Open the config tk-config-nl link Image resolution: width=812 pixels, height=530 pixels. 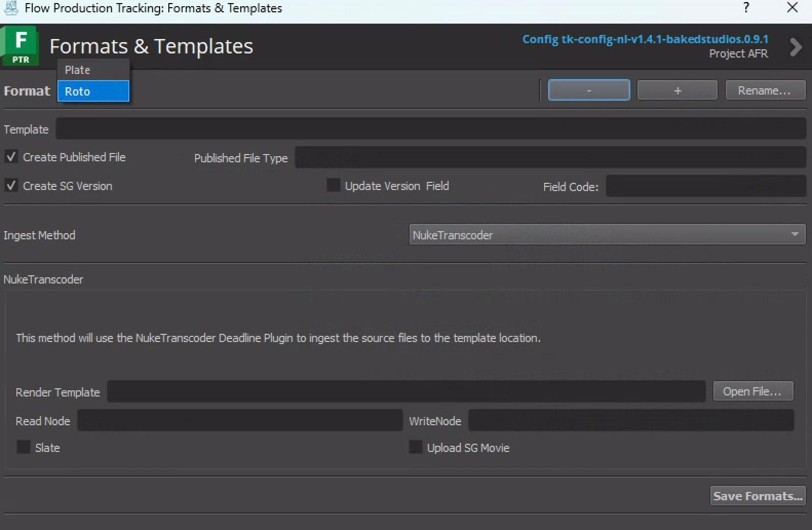[x=645, y=39]
